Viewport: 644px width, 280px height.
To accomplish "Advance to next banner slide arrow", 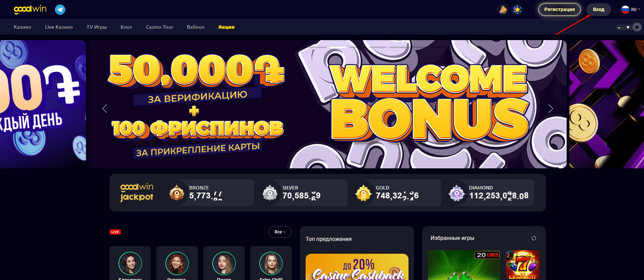I will 550,109.
